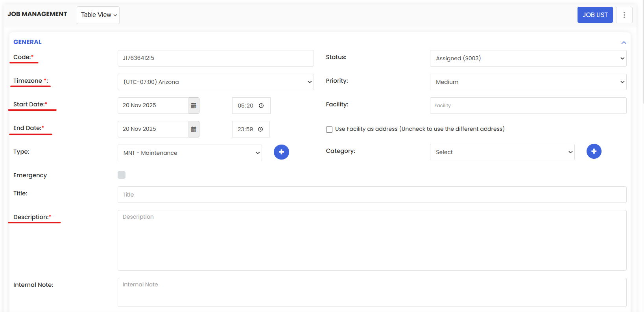Click the JOB LIST button
Viewport: 644px width, 312px height.
595,15
